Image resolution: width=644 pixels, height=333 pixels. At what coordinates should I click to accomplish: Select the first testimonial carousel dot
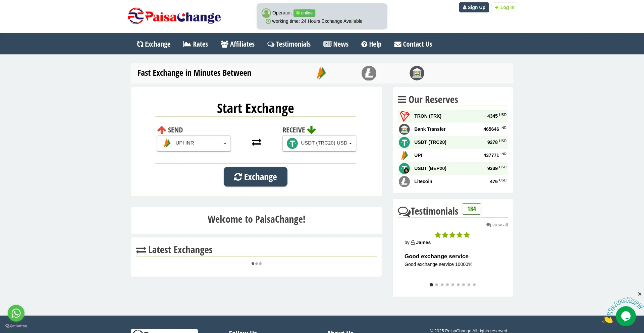tap(431, 285)
